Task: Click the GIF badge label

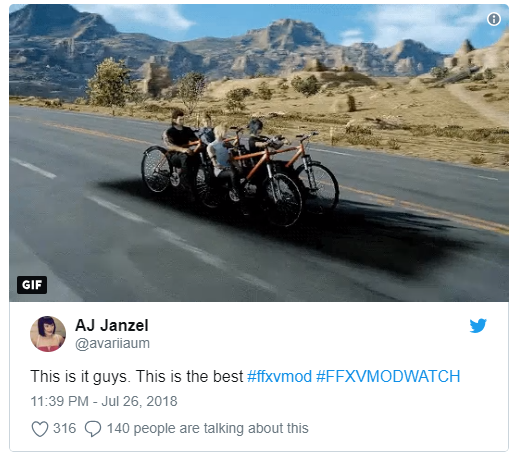Action: [32, 285]
